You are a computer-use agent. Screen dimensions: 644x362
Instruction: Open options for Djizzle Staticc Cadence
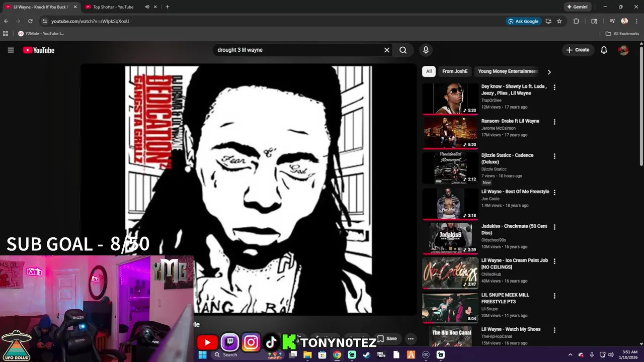tap(554, 156)
